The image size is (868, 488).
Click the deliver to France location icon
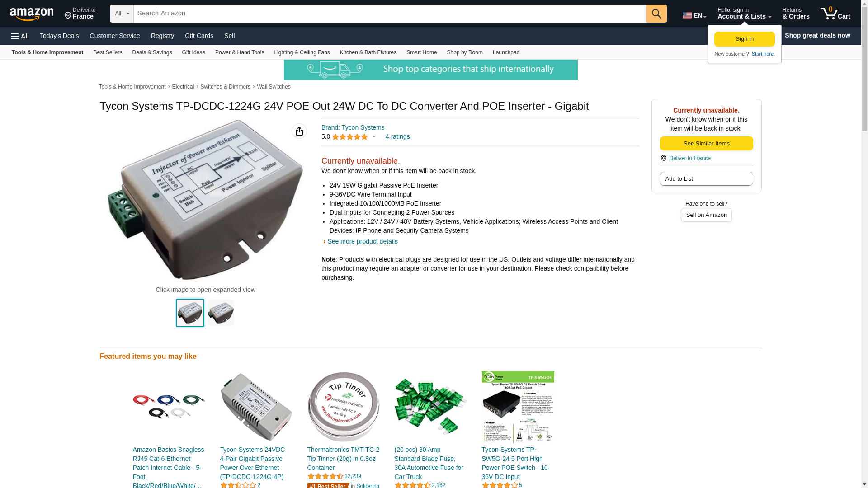pyautogui.click(x=68, y=16)
